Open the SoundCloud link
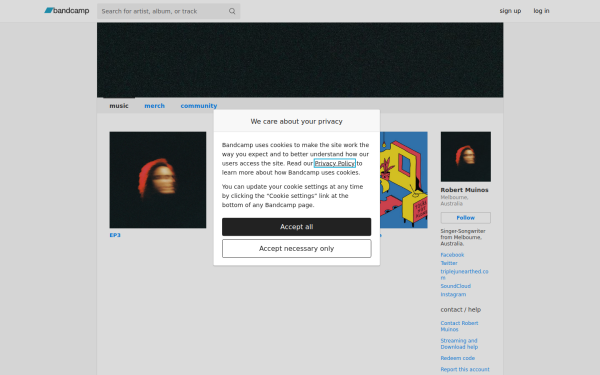 456,286
